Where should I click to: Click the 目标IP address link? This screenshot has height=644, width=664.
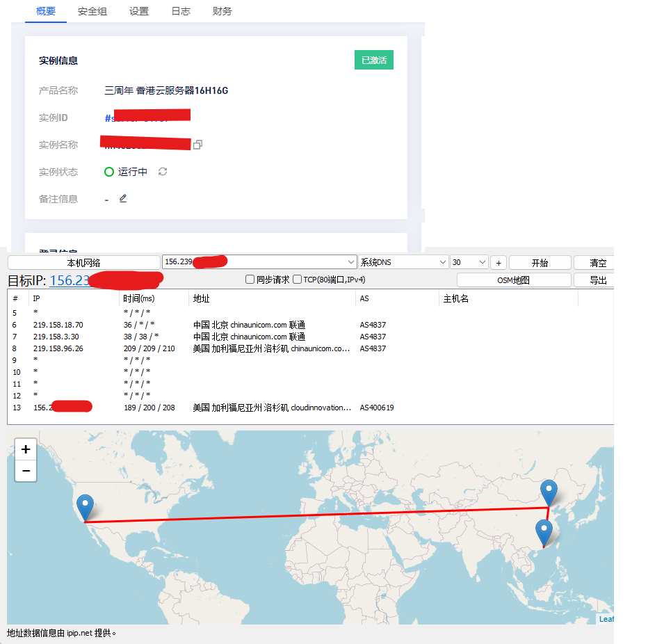tap(70, 280)
